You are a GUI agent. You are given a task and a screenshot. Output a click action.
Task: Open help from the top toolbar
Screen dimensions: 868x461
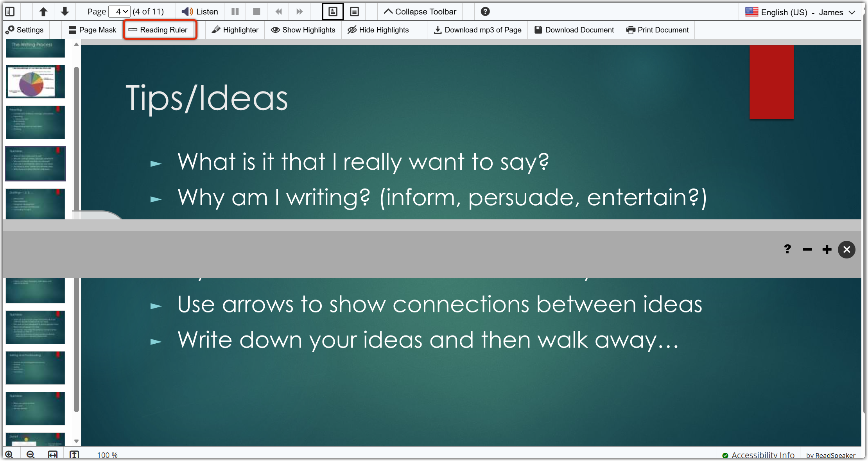click(x=485, y=12)
